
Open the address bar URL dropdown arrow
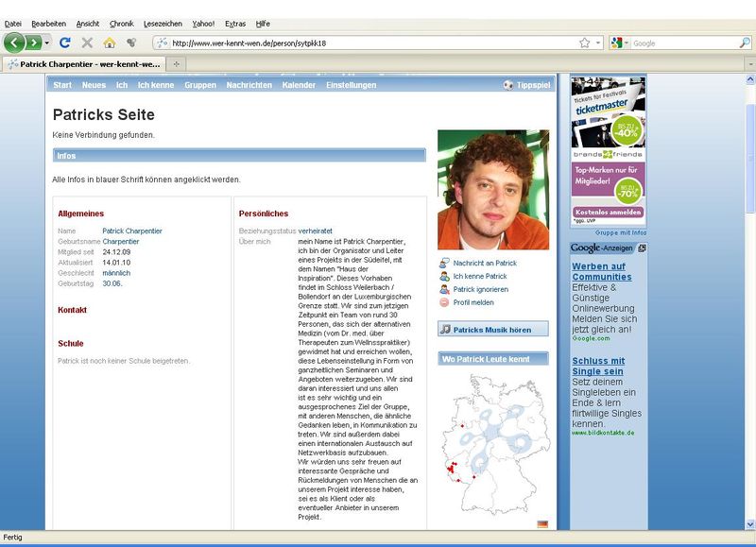coord(599,43)
